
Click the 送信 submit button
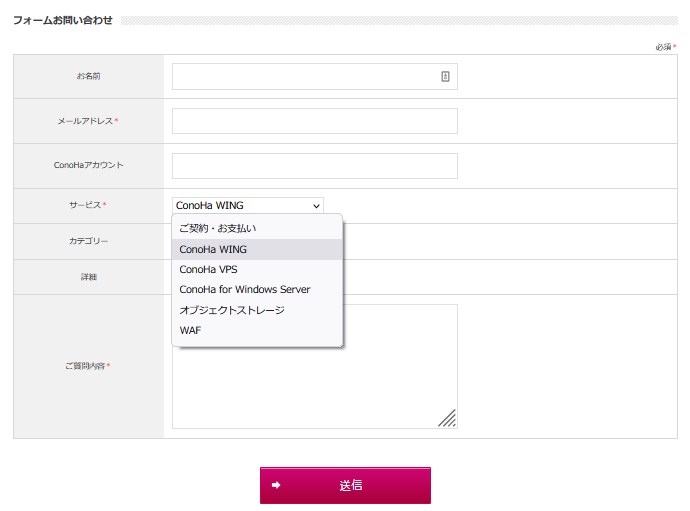pos(345,485)
